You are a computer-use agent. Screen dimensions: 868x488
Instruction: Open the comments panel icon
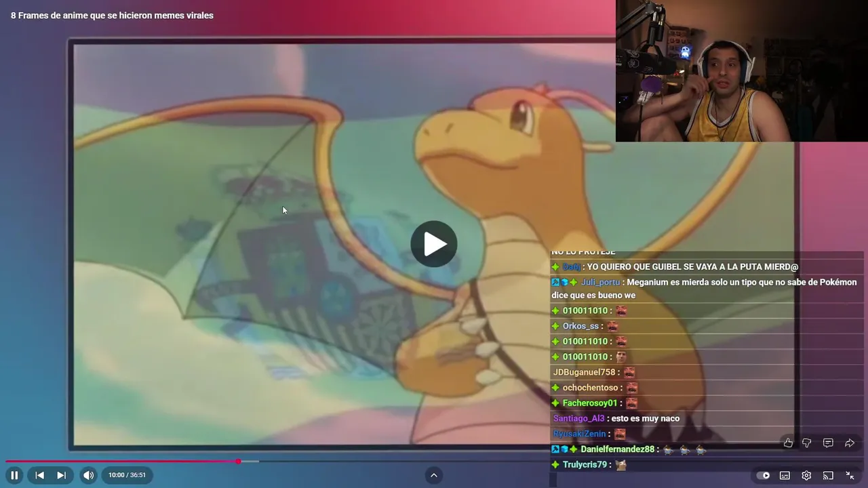[x=828, y=443]
